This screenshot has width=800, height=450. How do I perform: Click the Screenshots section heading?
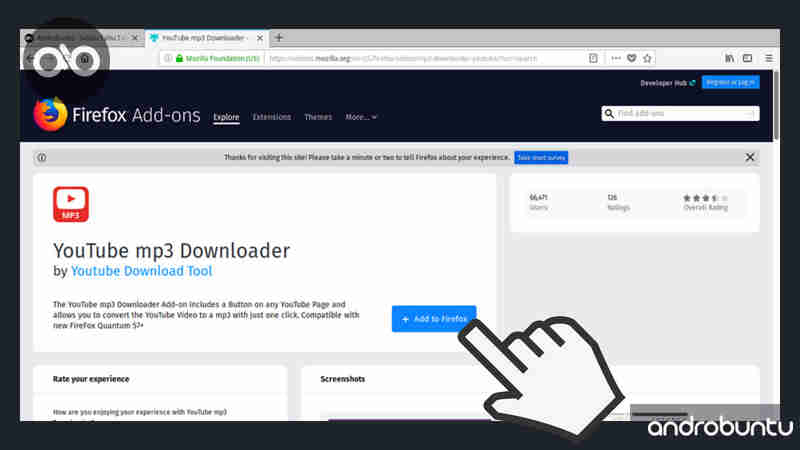click(x=342, y=379)
